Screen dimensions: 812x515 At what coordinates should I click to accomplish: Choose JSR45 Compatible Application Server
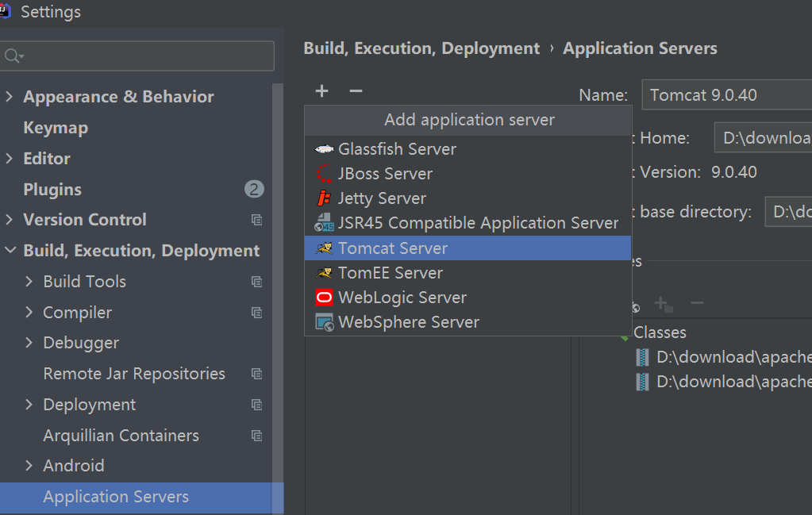(468, 223)
